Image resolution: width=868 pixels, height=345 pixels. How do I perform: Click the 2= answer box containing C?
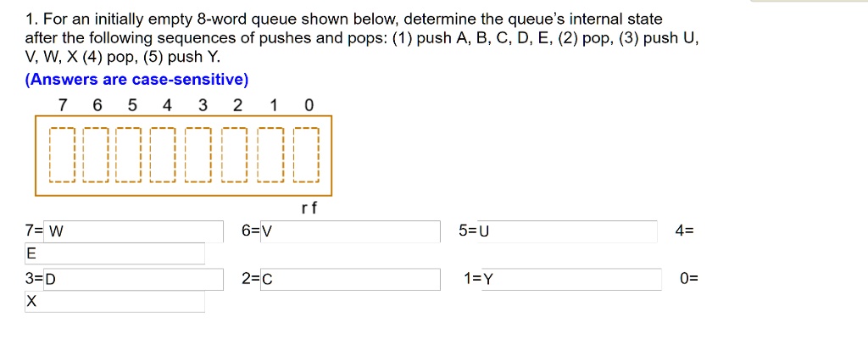click(x=350, y=279)
